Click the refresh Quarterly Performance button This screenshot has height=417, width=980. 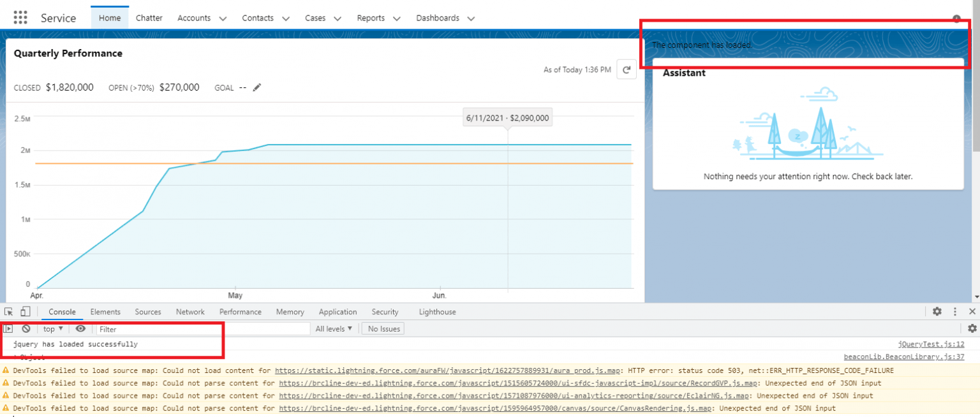pos(627,70)
